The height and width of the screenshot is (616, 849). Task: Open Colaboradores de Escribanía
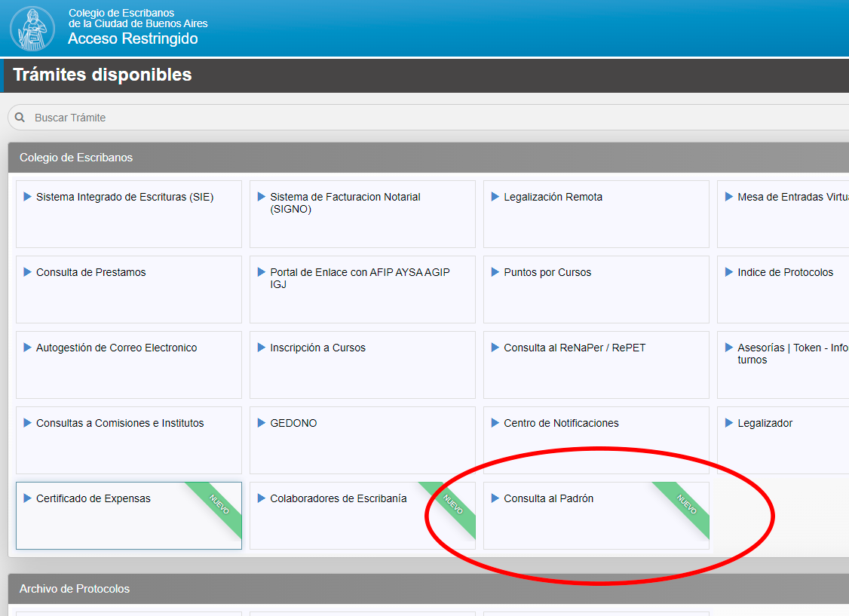coord(362,516)
